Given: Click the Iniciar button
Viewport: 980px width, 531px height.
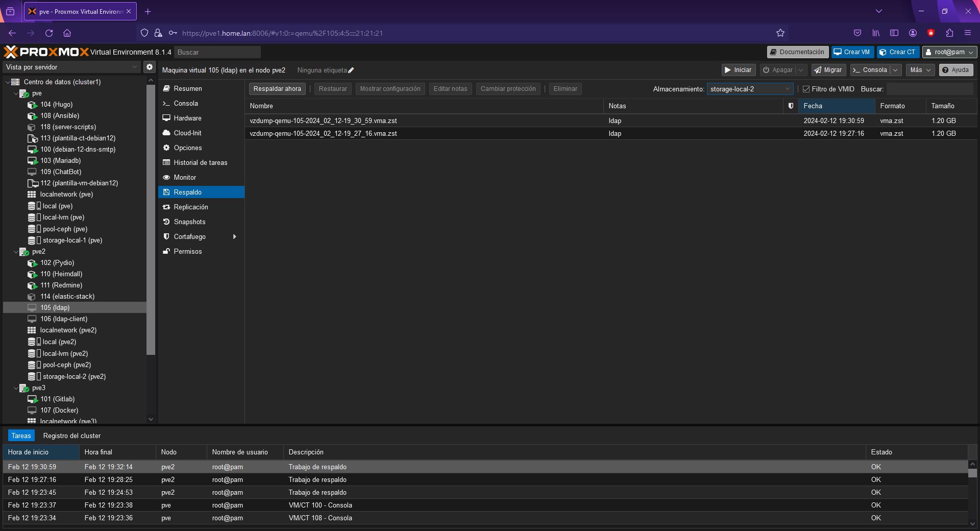Looking at the screenshot, I should coord(739,70).
